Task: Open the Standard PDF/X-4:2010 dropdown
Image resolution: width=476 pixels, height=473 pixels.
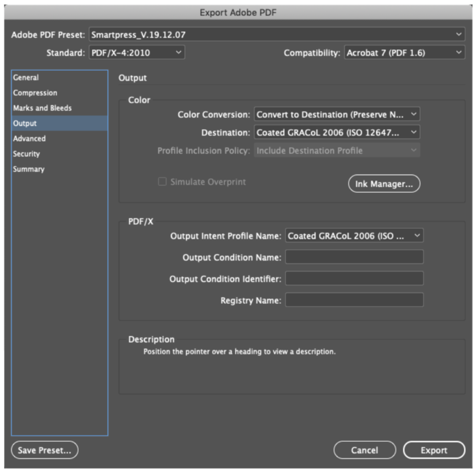Action: point(137,53)
